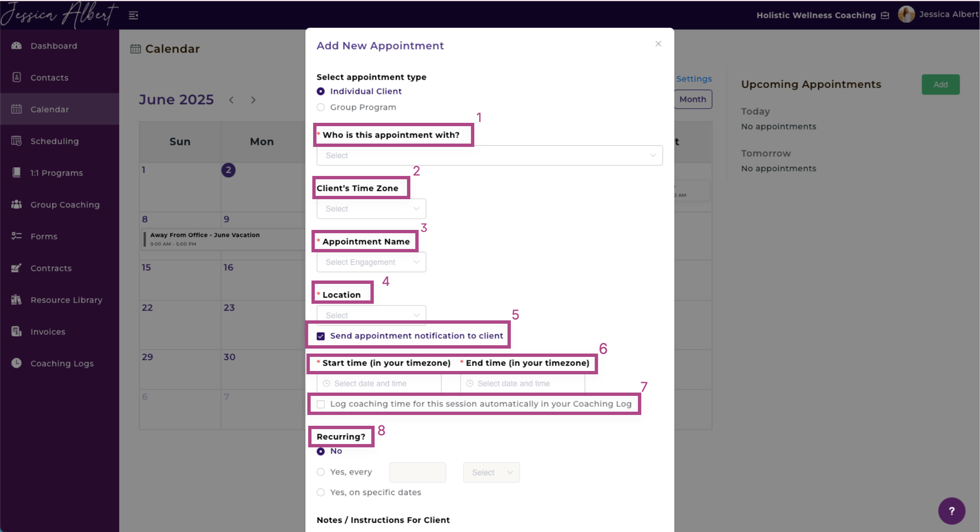This screenshot has height=532, width=980.
Task: Click the Jessica Albert script logo
Action: pos(59,15)
